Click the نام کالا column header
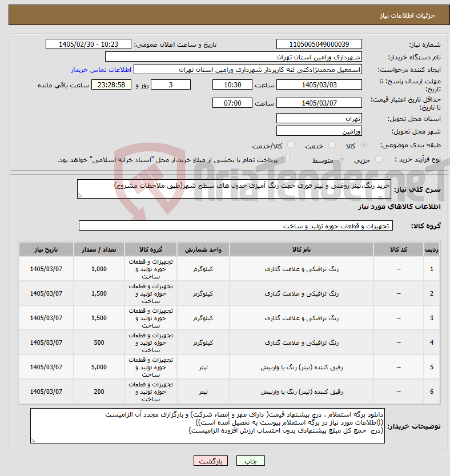This screenshot has width=450, height=476. 301,249
